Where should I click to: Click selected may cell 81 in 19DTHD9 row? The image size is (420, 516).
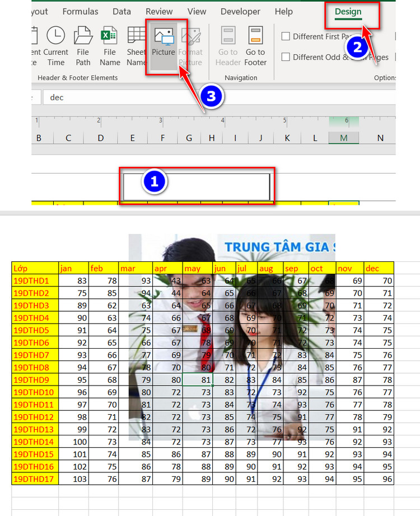pyautogui.click(x=198, y=380)
